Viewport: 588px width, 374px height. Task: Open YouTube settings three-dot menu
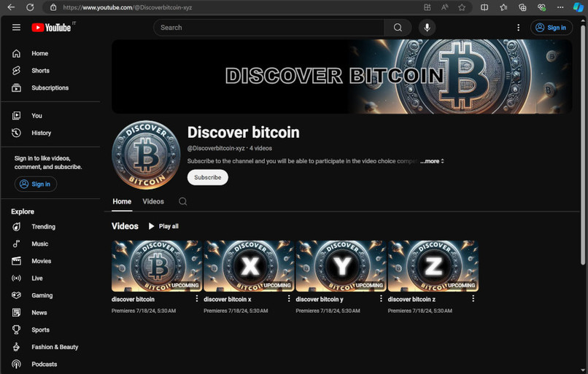[518, 28]
